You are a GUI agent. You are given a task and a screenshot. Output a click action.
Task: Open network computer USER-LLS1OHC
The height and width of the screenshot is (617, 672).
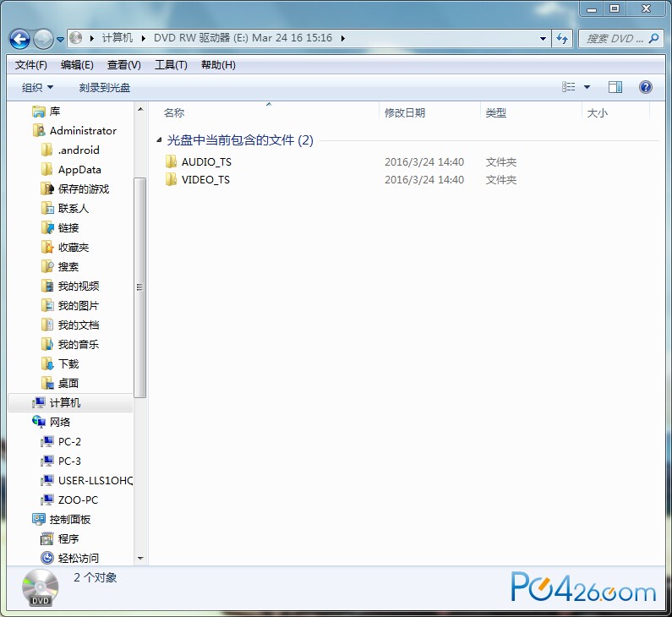[86, 480]
